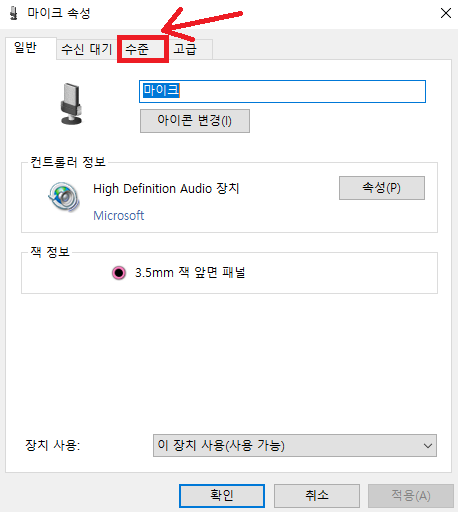
Task: Click the 마이크 device name text field
Action: coord(282,91)
